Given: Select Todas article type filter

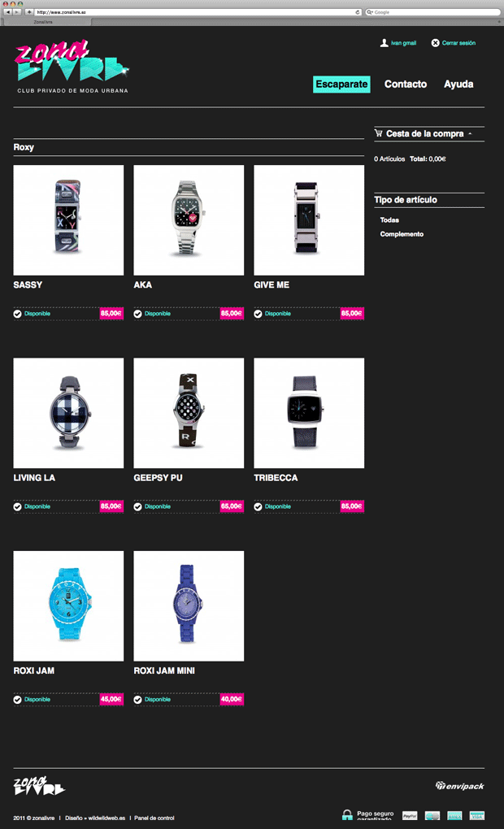Looking at the screenshot, I should [x=389, y=220].
